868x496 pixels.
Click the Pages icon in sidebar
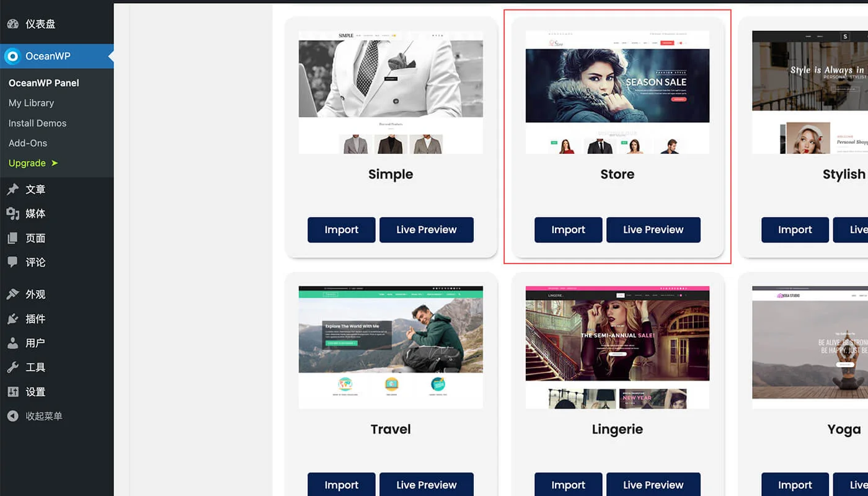click(12, 238)
